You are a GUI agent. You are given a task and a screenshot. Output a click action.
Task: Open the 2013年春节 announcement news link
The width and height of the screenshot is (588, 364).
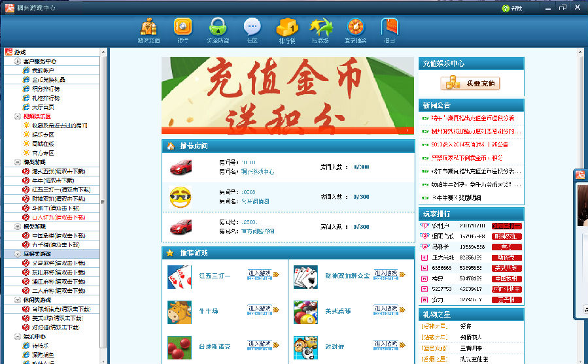(470, 144)
